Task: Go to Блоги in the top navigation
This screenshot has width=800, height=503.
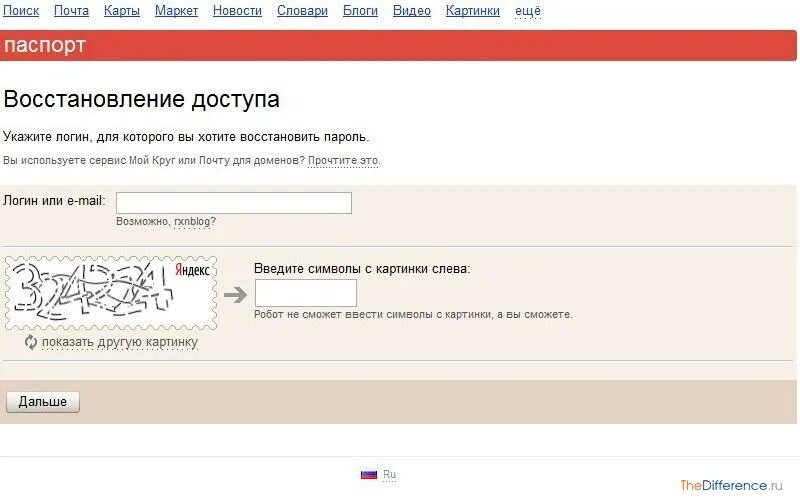Action: [360, 11]
